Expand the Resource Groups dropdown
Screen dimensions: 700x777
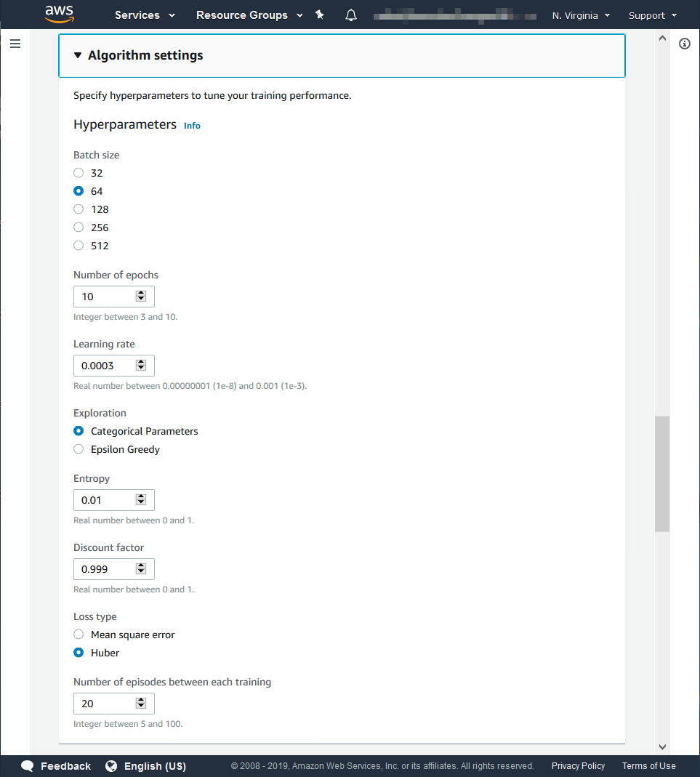click(x=249, y=15)
